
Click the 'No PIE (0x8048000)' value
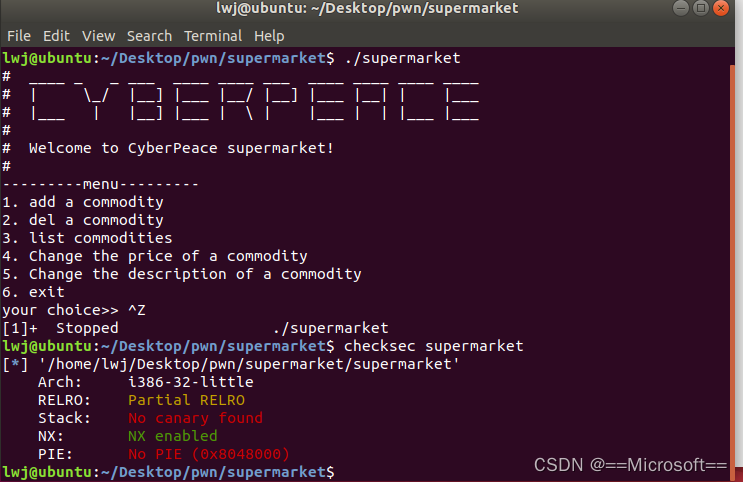[x=208, y=454]
